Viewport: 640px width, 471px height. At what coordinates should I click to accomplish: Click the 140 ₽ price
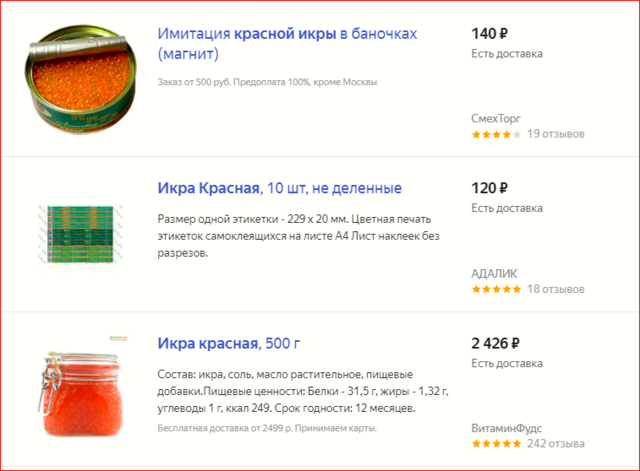pyautogui.click(x=490, y=33)
